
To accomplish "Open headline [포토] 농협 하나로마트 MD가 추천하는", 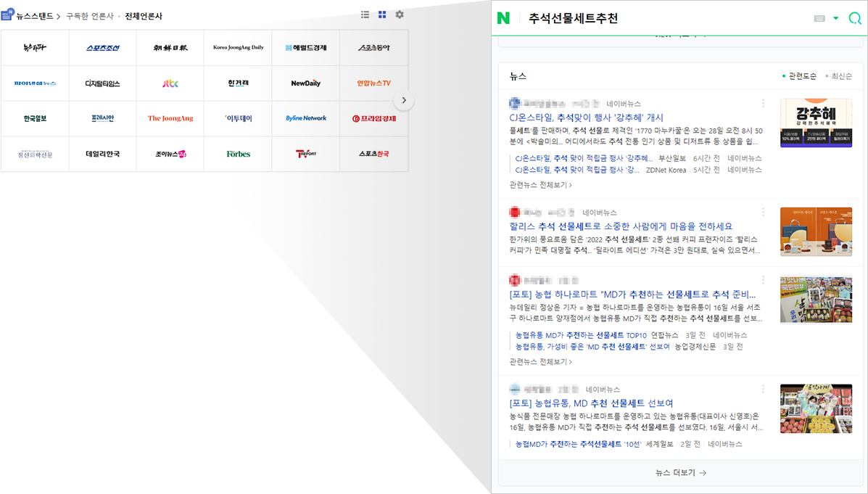I will click(632, 294).
